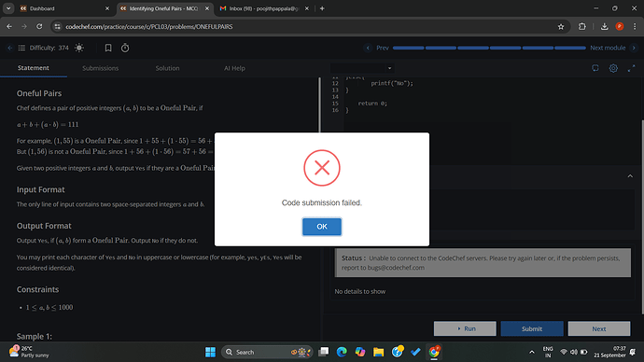
Task: Click the 'No details to show' text
Action: pyautogui.click(x=359, y=291)
